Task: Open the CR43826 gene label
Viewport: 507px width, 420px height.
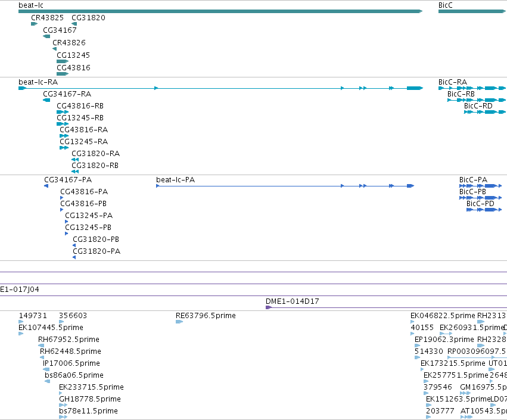Action: pyautogui.click(x=69, y=43)
